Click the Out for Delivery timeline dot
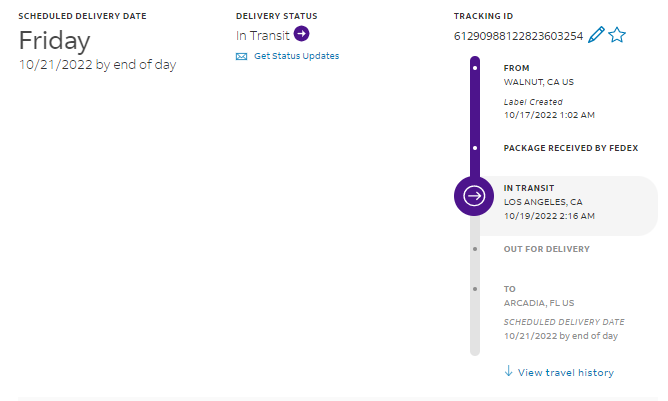 click(475, 249)
